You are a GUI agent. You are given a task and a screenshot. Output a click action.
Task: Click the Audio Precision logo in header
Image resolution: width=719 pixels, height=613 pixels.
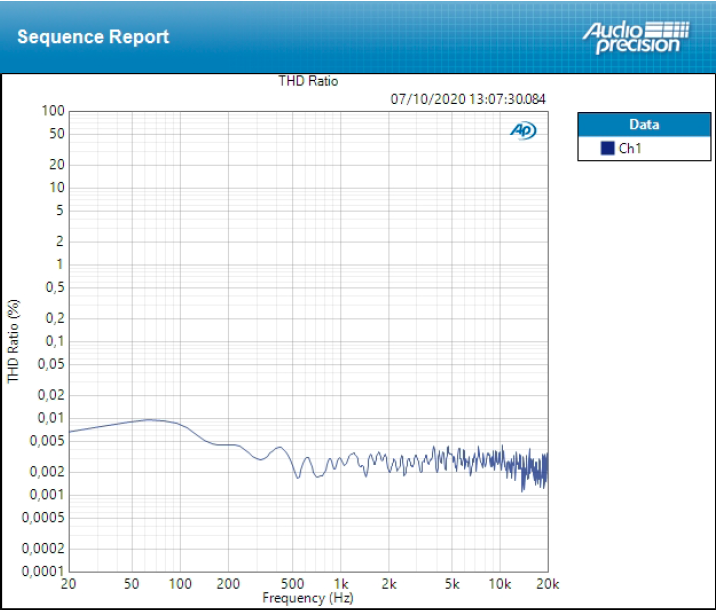click(634, 36)
